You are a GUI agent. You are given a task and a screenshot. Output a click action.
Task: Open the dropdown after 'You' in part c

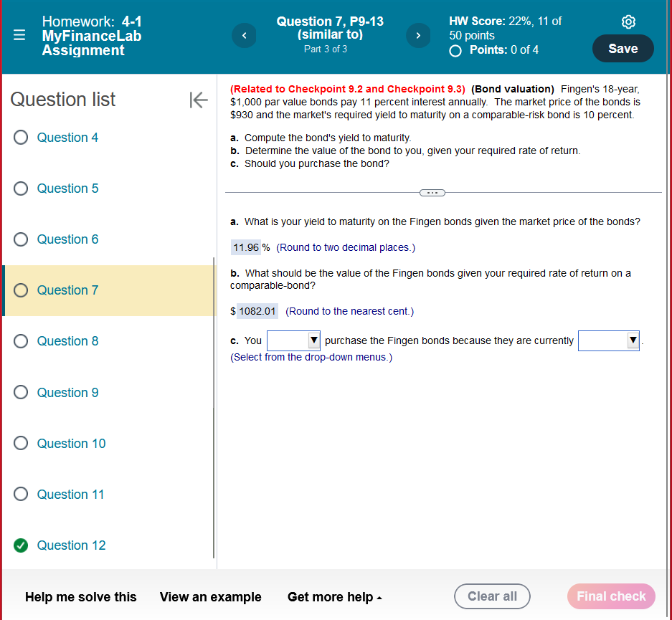pyautogui.click(x=293, y=340)
